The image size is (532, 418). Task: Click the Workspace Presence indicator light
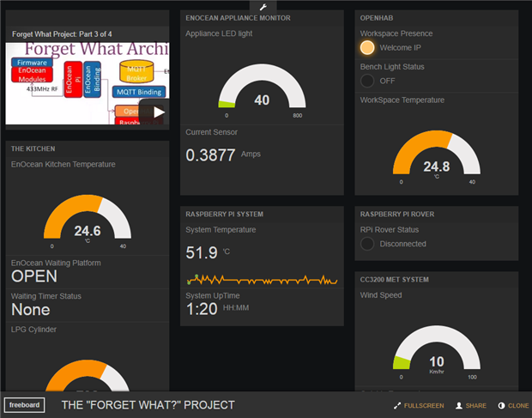(x=367, y=47)
